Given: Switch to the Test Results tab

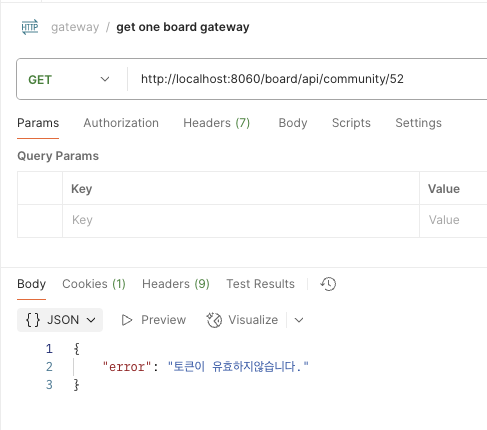Looking at the screenshot, I should [260, 284].
